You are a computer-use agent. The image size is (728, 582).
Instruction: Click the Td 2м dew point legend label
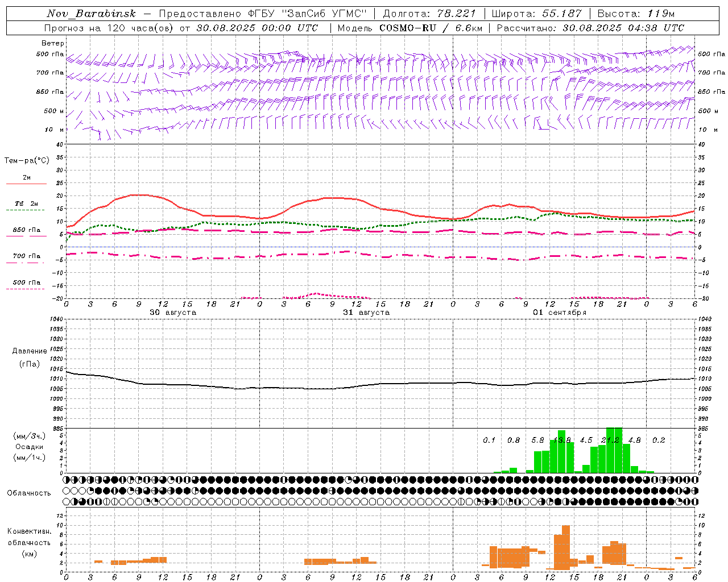coord(27,203)
